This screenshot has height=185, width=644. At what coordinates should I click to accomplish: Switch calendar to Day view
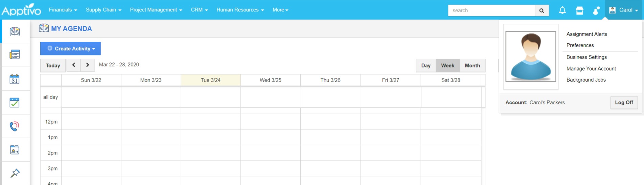426,65
